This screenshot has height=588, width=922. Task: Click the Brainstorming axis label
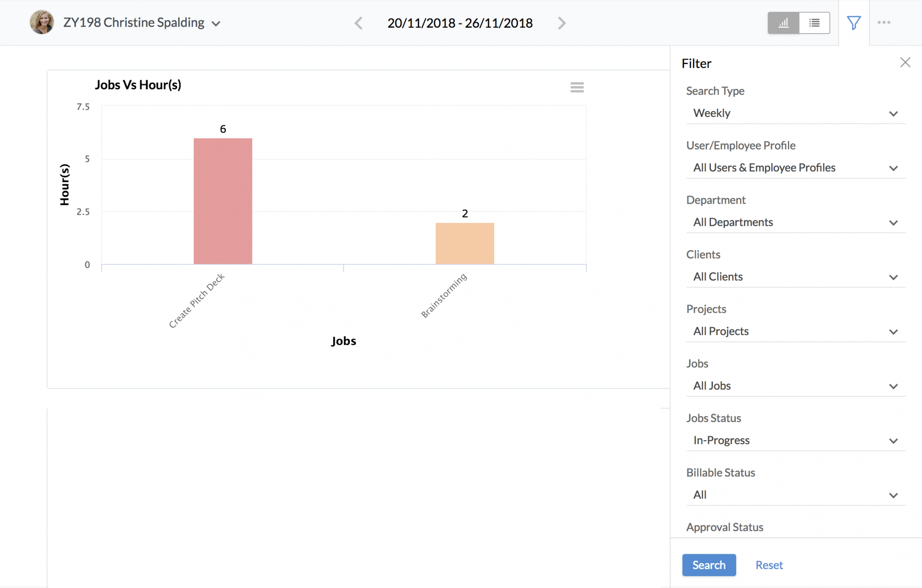444,295
